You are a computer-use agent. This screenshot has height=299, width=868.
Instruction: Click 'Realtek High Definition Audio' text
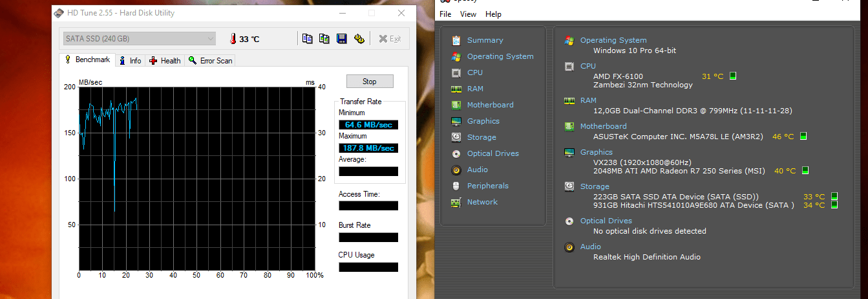pyautogui.click(x=647, y=257)
